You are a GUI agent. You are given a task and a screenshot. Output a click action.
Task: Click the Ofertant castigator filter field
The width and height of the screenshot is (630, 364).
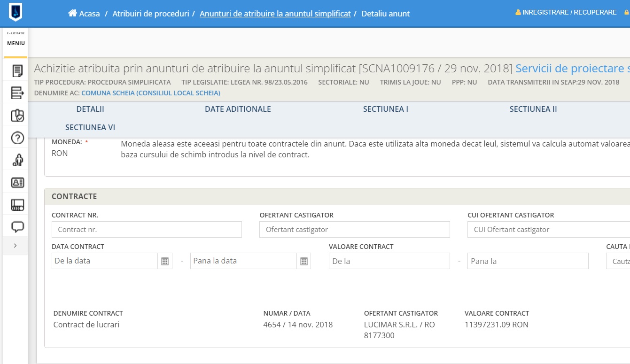(354, 230)
